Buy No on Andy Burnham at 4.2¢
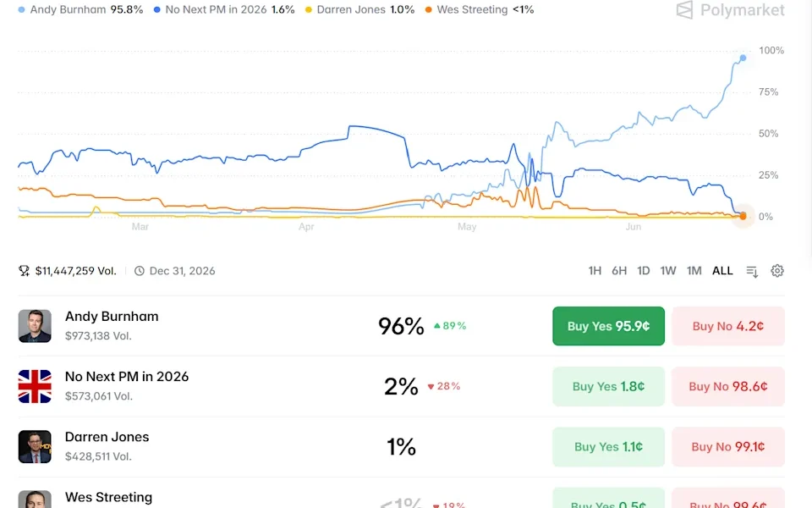 pyautogui.click(x=728, y=326)
